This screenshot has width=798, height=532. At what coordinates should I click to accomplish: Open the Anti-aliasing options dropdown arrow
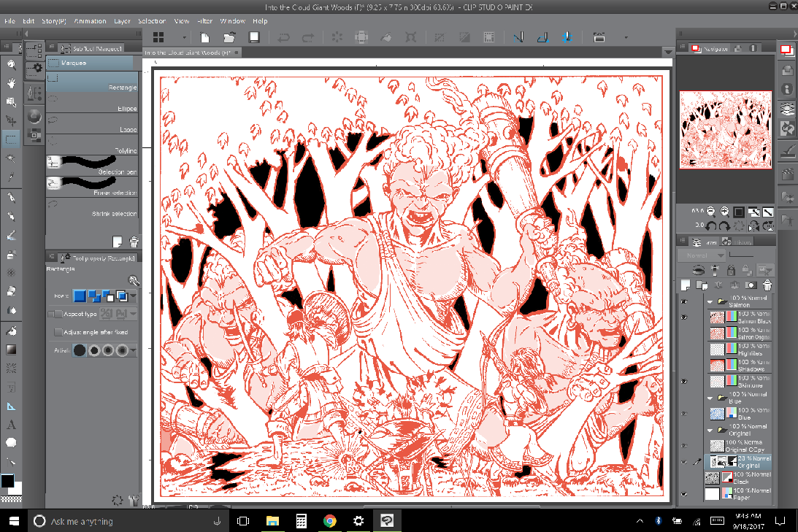click(x=134, y=350)
